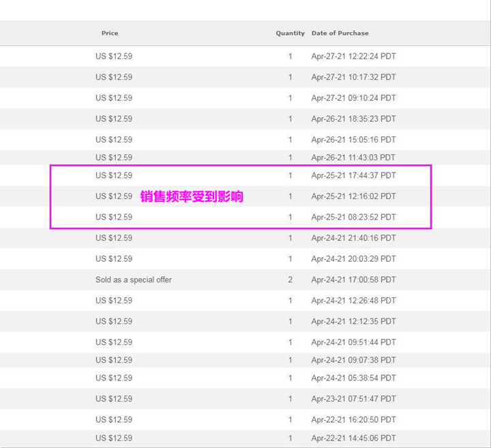Click the Apr-24-21 12:26:48 PDT date
491x448 pixels.
pyautogui.click(x=353, y=301)
